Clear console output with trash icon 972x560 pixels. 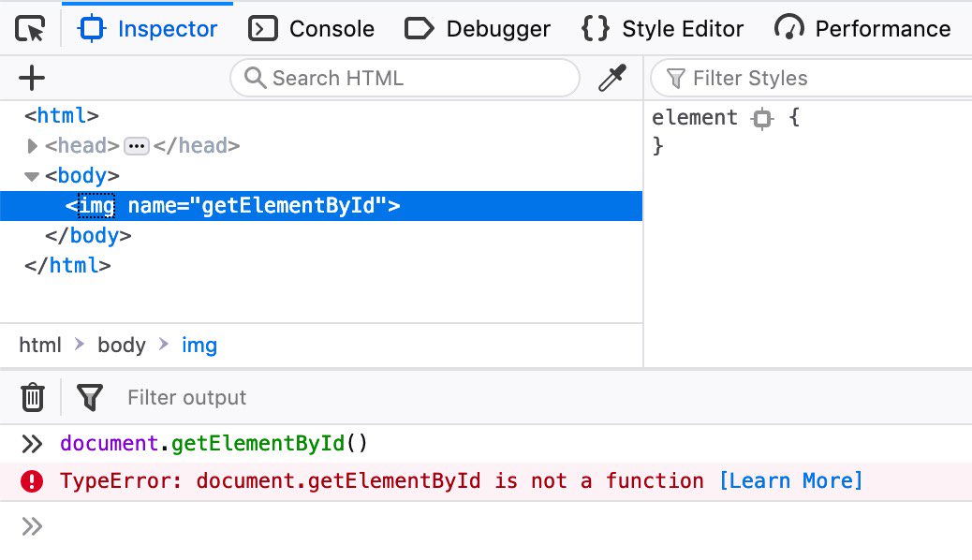[x=32, y=397]
